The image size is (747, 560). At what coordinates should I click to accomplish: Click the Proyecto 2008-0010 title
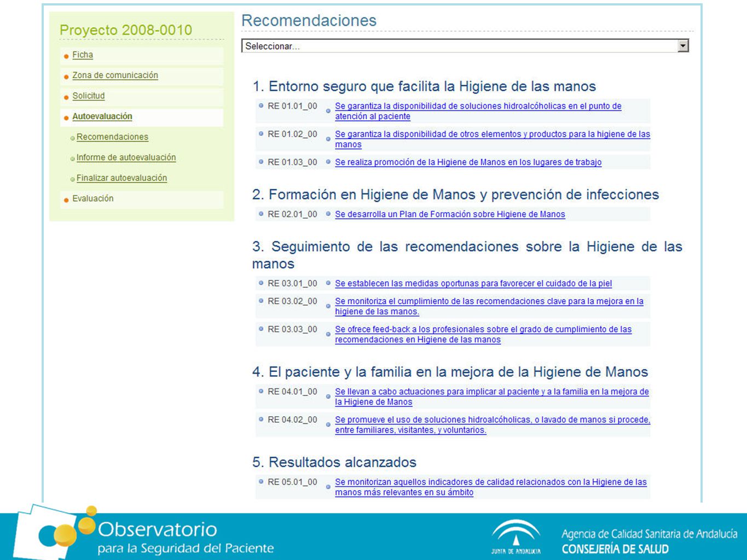pyautogui.click(x=126, y=30)
